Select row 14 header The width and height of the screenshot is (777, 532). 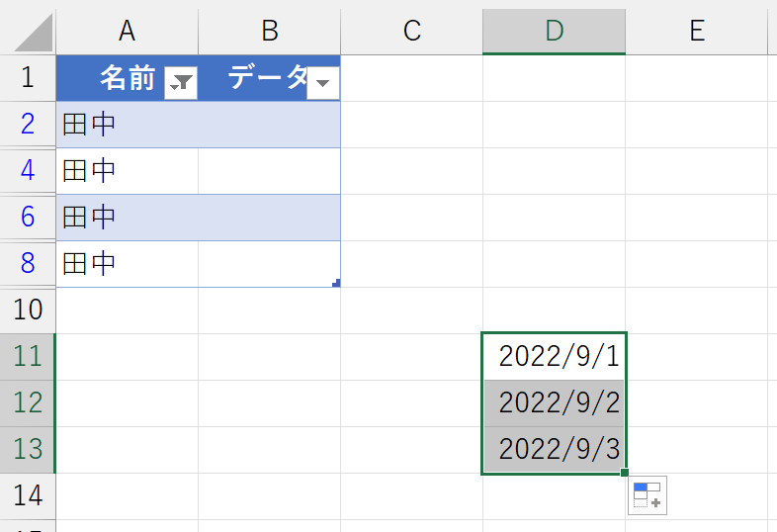pos(28,495)
